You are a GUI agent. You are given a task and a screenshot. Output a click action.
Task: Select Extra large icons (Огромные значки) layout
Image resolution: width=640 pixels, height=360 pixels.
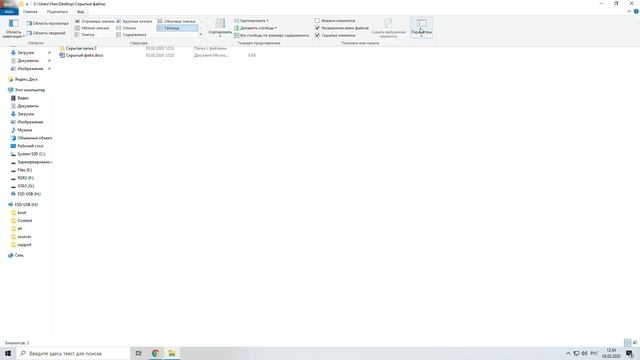(x=94, y=21)
